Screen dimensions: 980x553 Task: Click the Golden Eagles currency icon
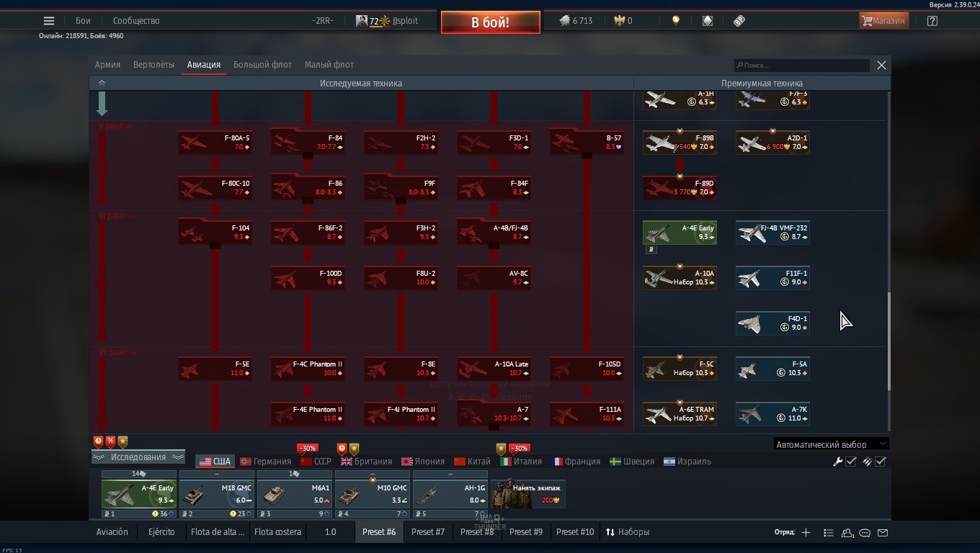pos(619,21)
